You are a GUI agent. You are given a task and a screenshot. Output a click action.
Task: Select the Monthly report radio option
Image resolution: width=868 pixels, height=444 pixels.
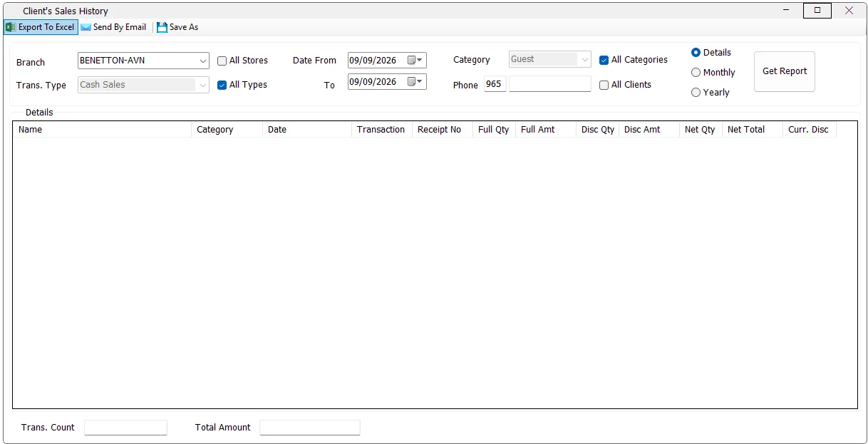coord(696,73)
